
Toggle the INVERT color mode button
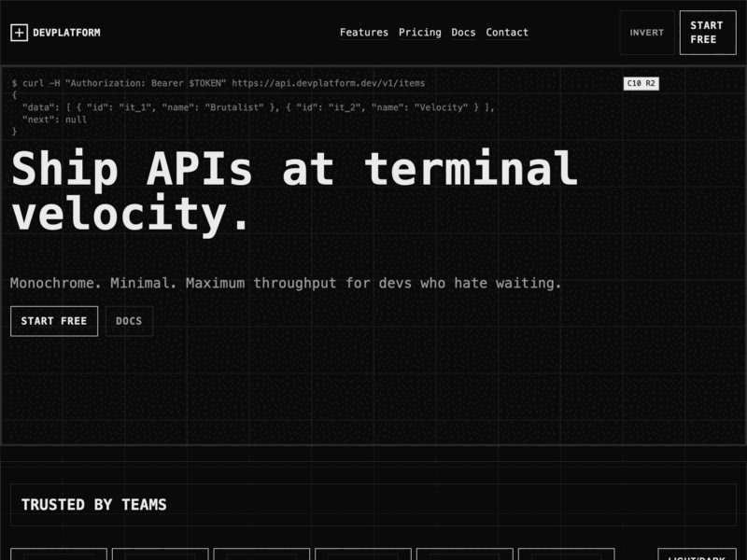point(647,33)
